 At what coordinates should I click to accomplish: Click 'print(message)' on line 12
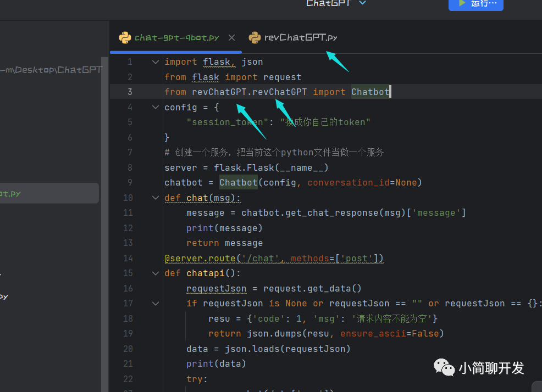tap(224, 228)
